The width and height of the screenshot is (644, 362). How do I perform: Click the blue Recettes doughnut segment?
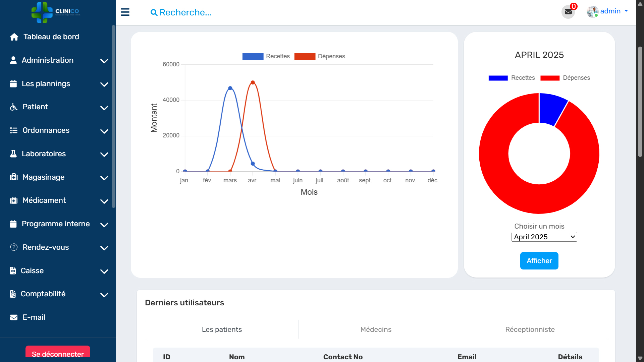[551, 108]
